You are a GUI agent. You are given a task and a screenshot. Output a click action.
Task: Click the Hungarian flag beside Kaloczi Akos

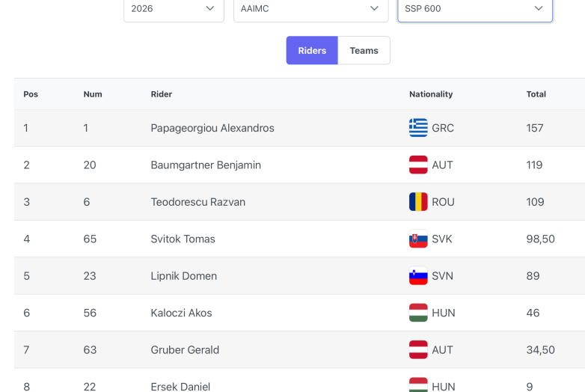(418, 313)
